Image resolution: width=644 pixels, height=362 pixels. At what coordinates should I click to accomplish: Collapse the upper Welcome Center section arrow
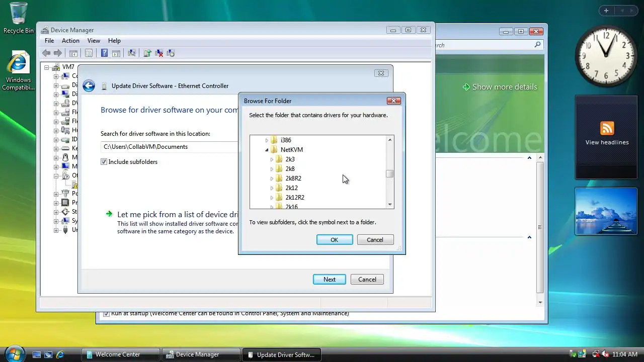pyautogui.click(x=529, y=158)
